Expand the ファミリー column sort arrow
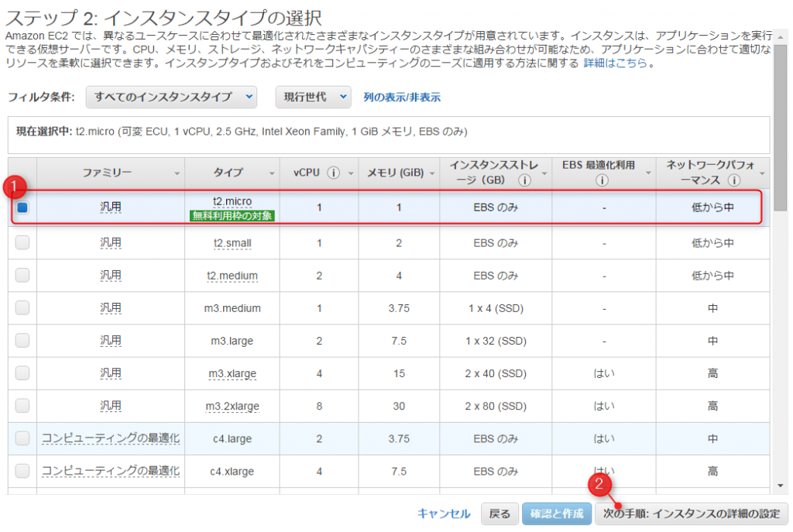Viewport: 793px width, 532px height. 177,173
